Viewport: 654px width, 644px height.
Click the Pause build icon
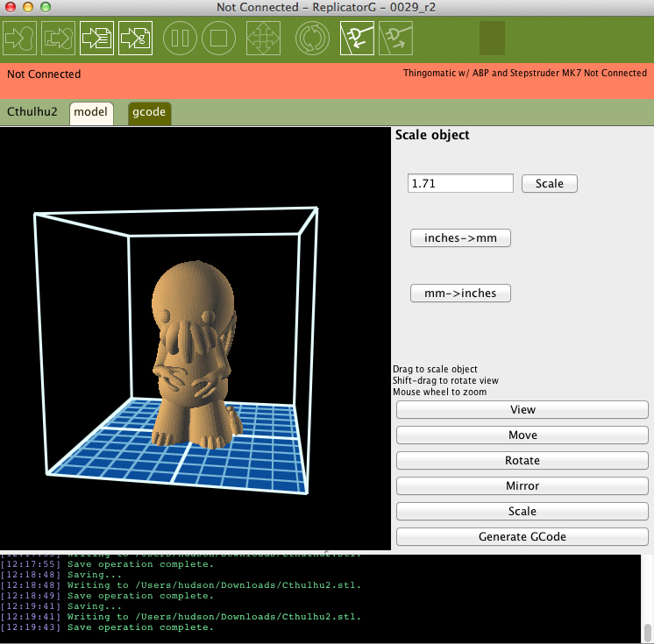click(180, 38)
